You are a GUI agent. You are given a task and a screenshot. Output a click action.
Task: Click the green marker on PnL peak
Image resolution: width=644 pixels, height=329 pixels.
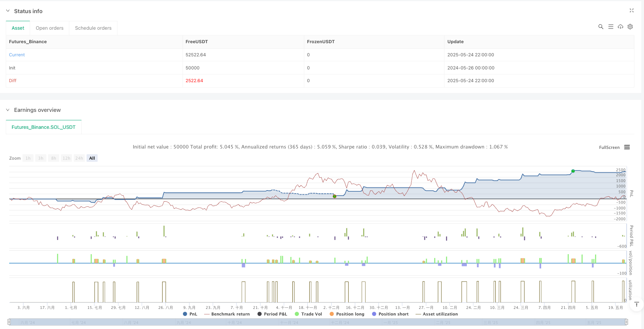point(573,171)
